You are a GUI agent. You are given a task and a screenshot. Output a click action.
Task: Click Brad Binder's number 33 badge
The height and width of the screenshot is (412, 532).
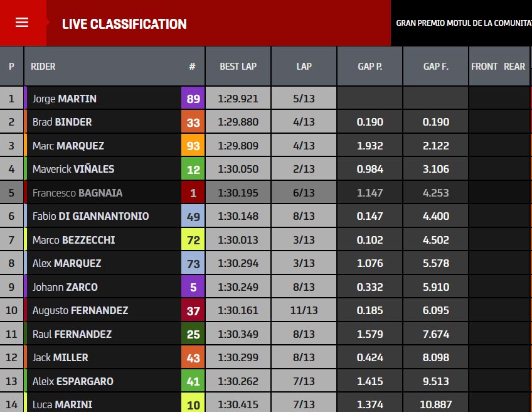pyautogui.click(x=193, y=122)
